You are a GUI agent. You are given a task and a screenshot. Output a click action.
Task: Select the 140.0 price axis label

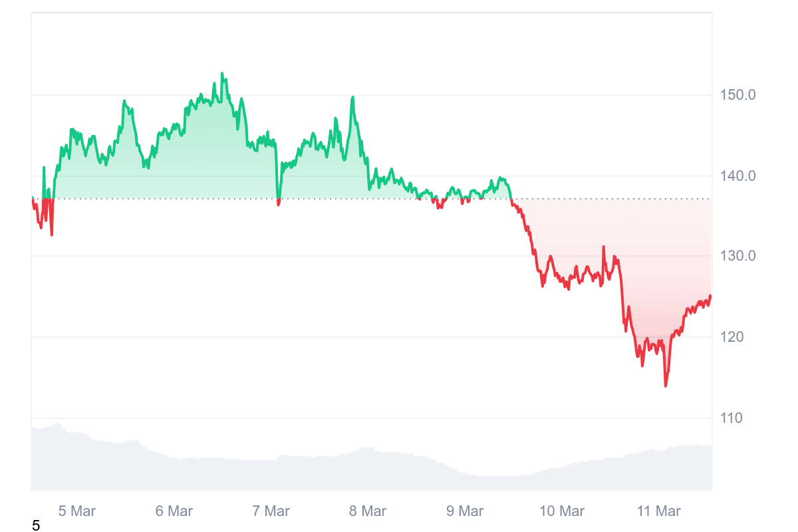[x=737, y=176]
